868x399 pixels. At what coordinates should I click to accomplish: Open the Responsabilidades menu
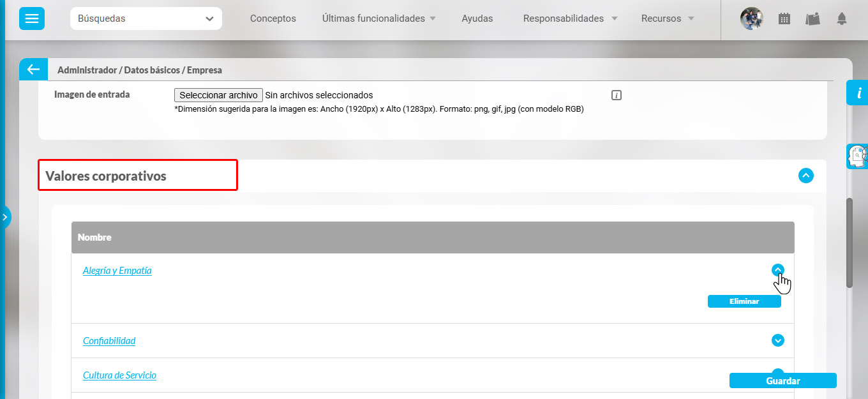(x=570, y=19)
